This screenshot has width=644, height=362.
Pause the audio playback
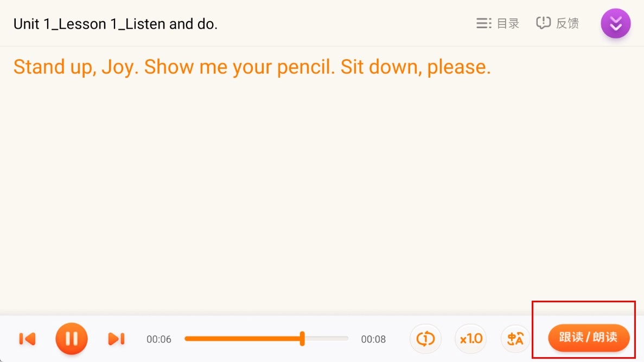pos(71,339)
